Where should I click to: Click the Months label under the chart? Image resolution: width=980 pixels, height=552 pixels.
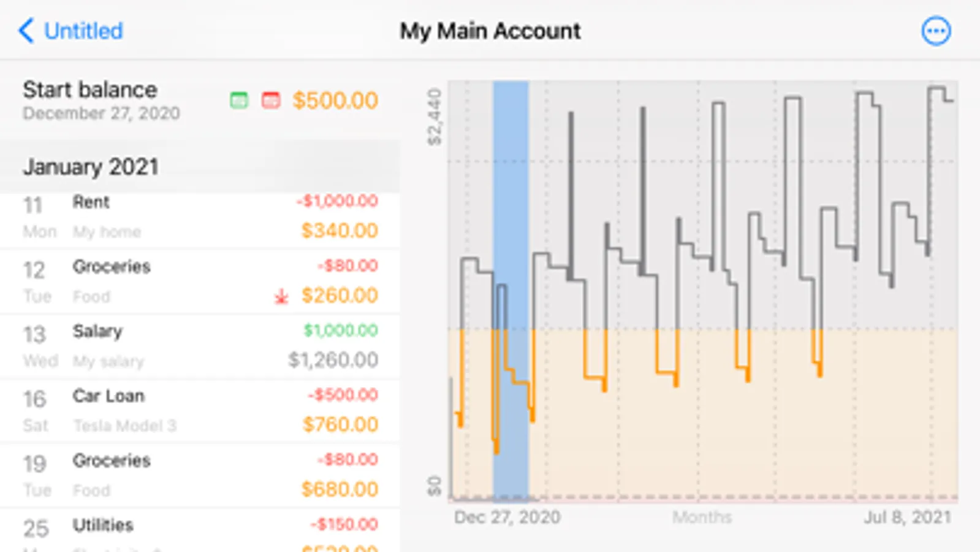click(x=702, y=518)
